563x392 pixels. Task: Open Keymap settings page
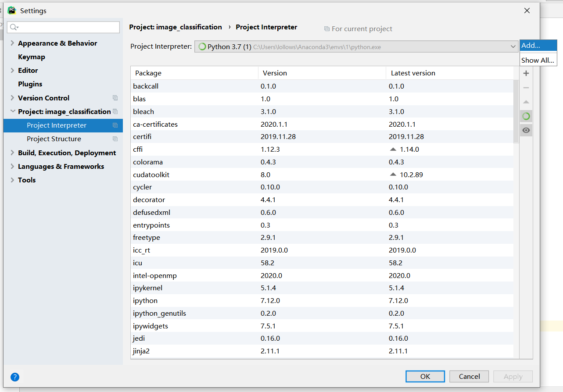[32, 57]
